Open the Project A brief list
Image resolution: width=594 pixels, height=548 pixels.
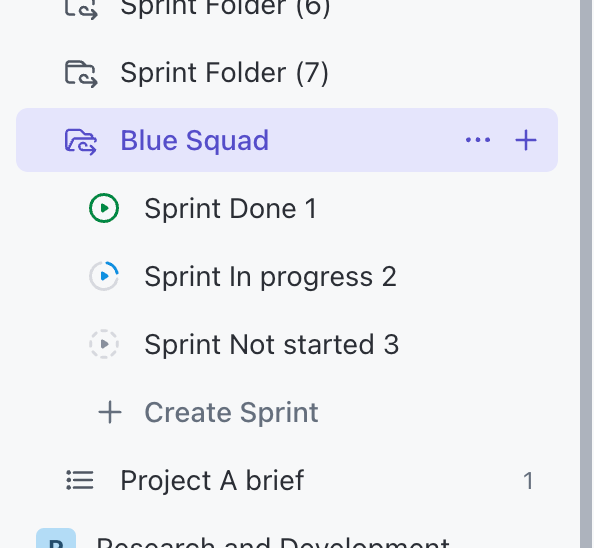coord(212,481)
